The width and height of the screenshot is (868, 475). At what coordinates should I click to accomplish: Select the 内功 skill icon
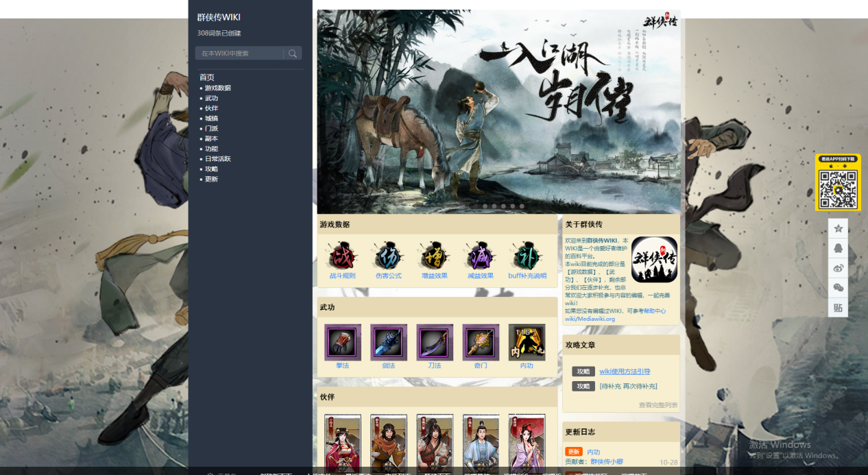(527, 342)
